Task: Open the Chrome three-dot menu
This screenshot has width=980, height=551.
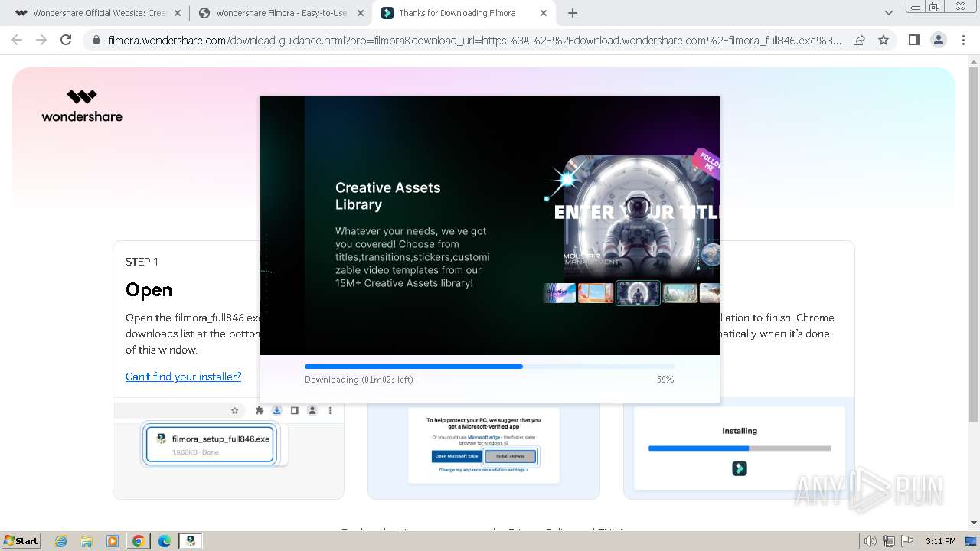Action: coord(963,40)
